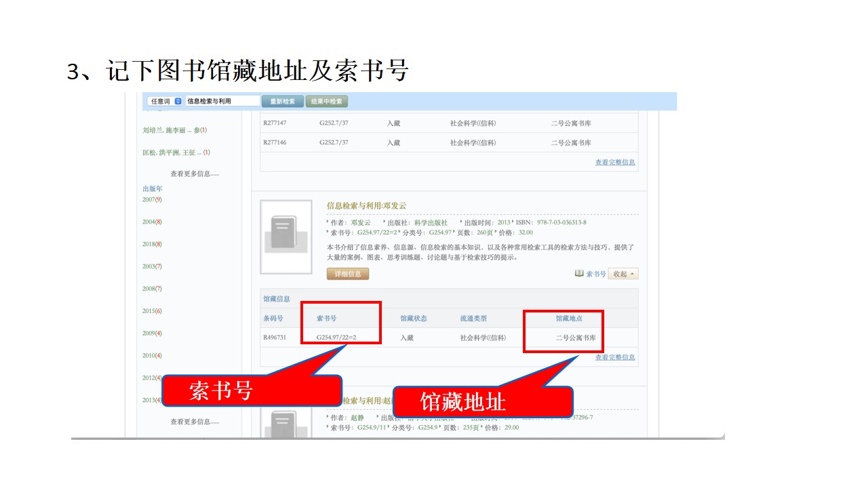Collapse holdings with the 收起 button

(x=623, y=274)
